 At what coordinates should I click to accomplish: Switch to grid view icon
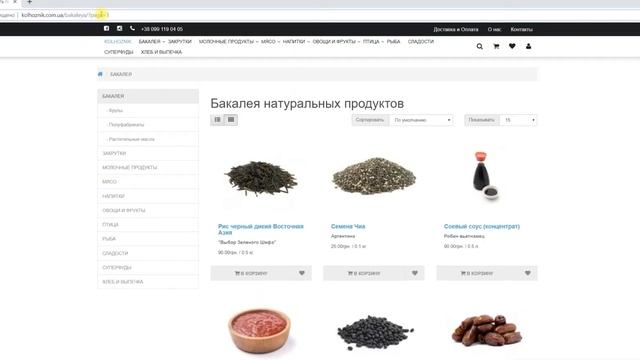(x=231, y=120)
